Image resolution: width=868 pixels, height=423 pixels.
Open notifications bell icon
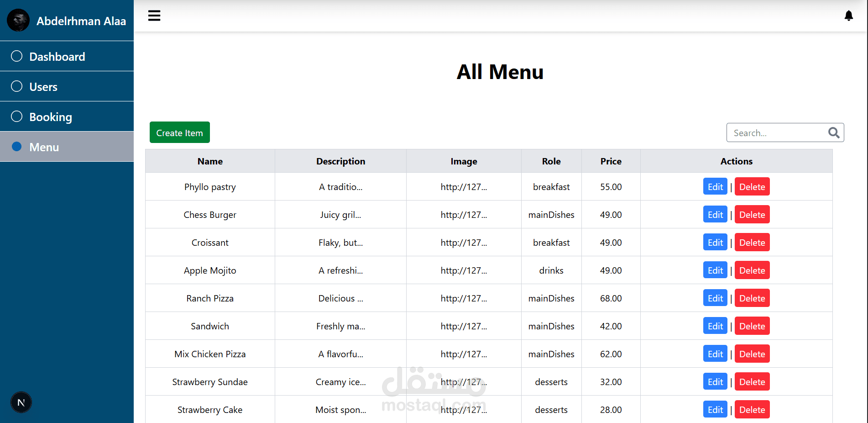(x=848, y=16)
